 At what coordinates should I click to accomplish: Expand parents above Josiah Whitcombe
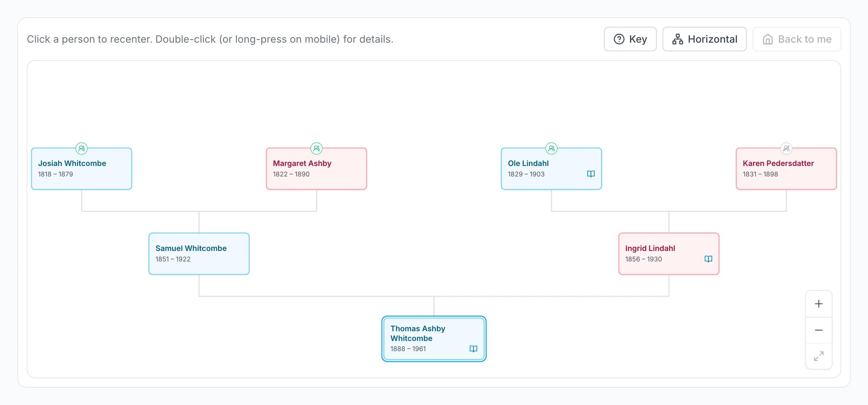pos(82,148)
